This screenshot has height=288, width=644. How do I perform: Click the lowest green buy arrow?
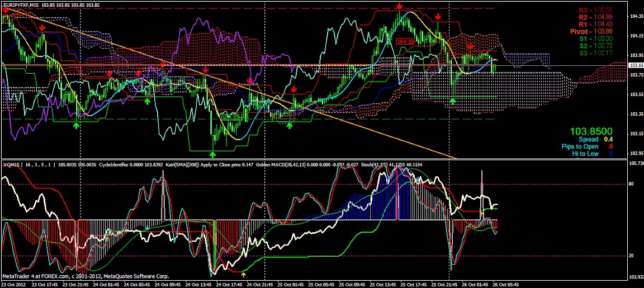tap(213, 153)
